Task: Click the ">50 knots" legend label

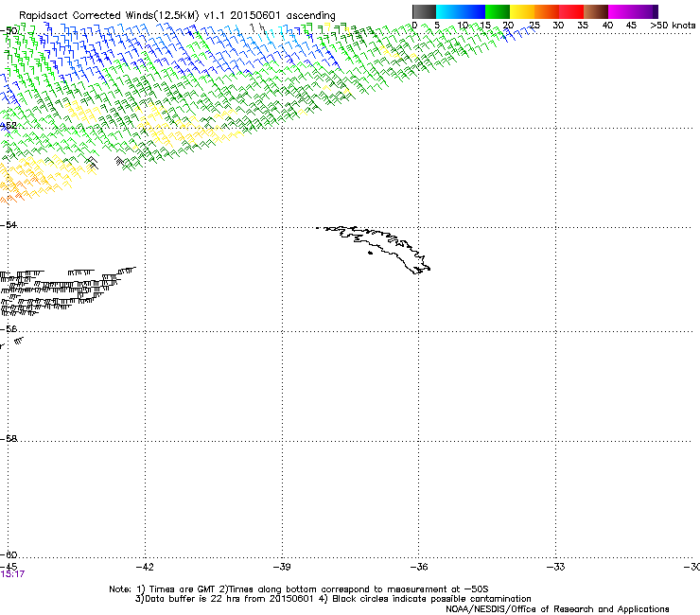Action: pyautogui.click(x=673, y=26)
